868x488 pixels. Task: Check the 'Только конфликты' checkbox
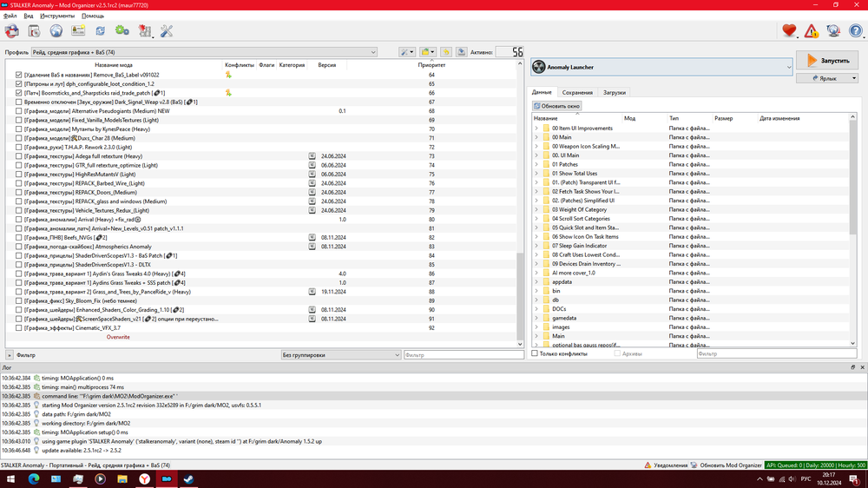click(x=536, y=353)
